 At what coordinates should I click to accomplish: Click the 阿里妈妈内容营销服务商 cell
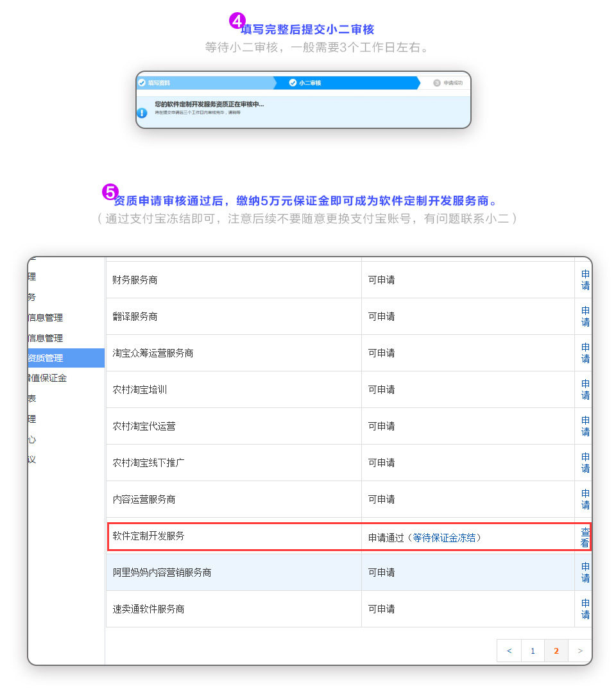(x=234, y=572)
